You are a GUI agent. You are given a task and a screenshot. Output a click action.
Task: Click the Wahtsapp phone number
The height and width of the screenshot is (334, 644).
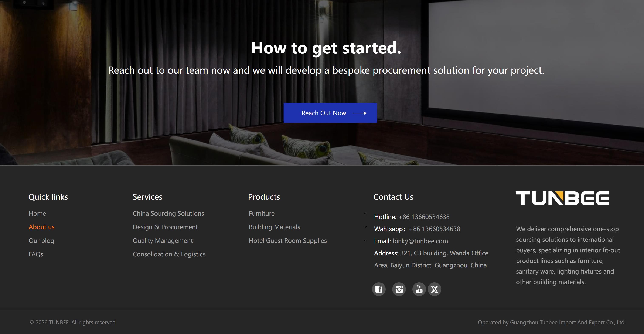coord(435,229)
